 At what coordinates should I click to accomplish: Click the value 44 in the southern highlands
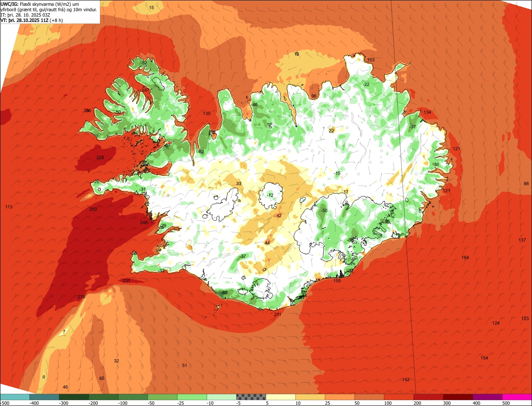pyautogui.click(x=267, y=243)
